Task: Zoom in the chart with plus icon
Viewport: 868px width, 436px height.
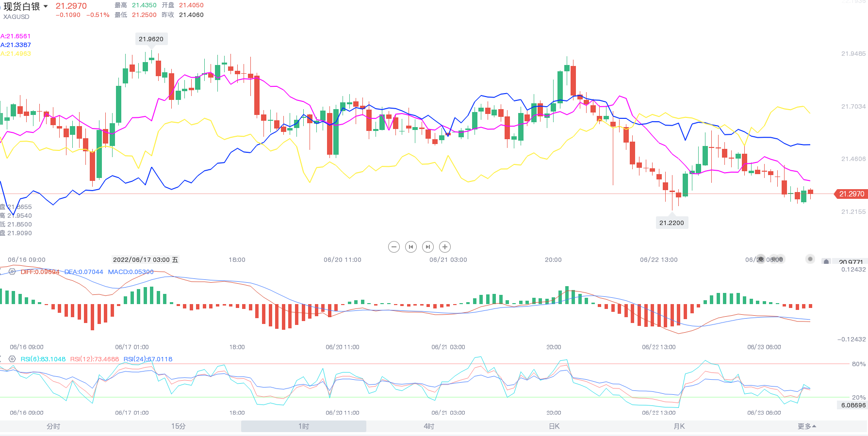Action: (445, 247)
